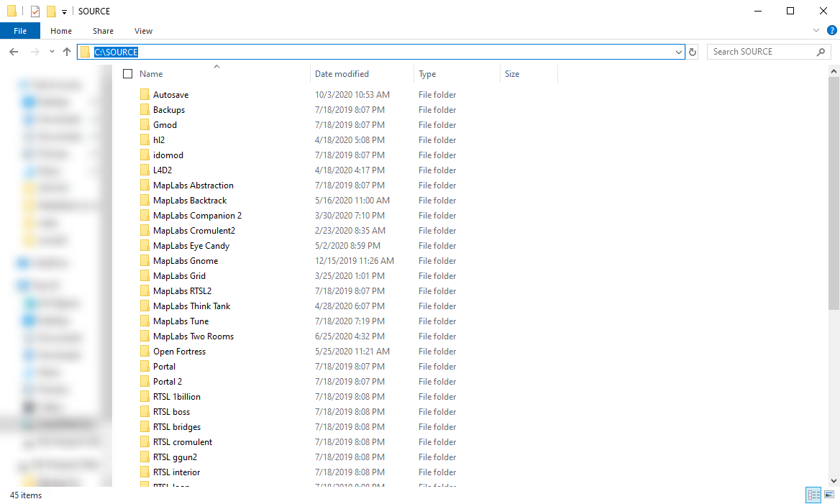This screenshot has height=504, width=840.
Task: Open the Customize Quick Access Toolbar dropdown
Action: (x=64, y=12)
